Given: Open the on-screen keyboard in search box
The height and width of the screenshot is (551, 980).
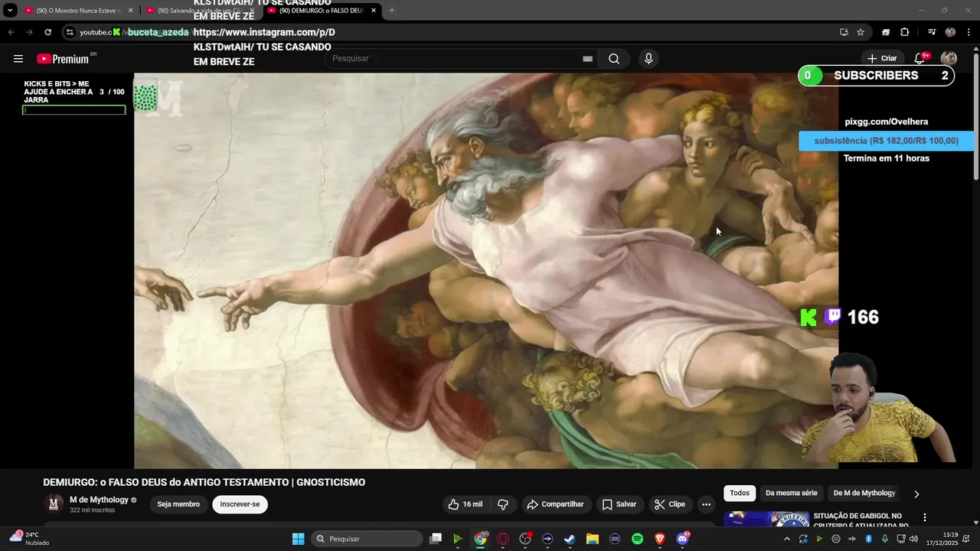Looking at the screenshot, I should click(x=587, y=59).
